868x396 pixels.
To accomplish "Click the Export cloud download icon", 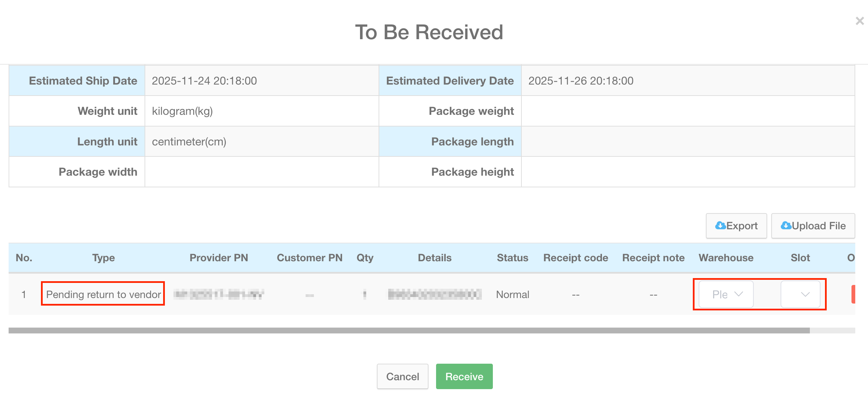I will [720, 225].
